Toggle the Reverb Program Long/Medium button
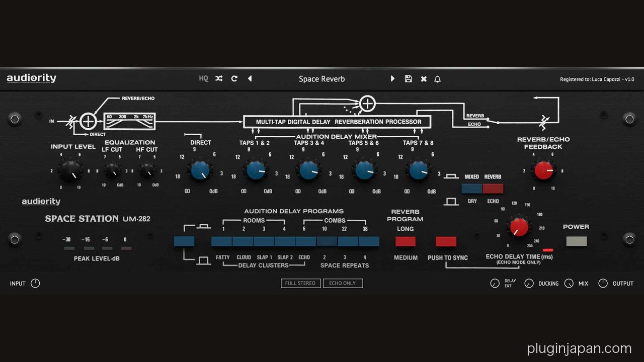This screenshot has width=644, height=362. (406, 241)
